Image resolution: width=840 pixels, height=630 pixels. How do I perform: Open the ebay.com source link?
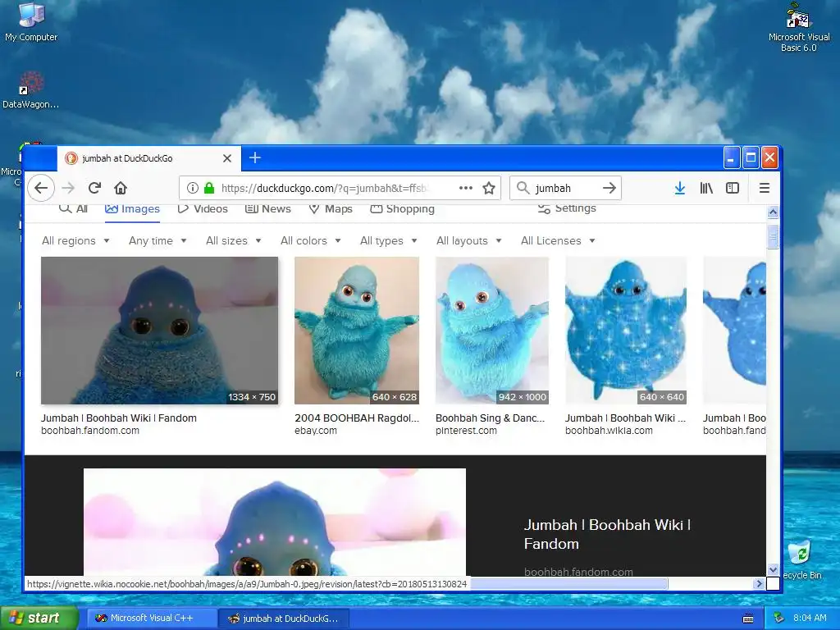tap(316, 430)
